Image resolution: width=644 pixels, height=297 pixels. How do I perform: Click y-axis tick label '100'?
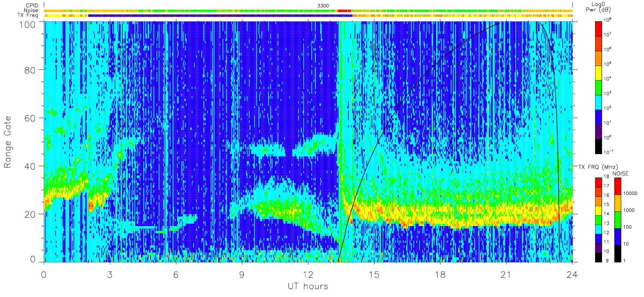pos(27,24)
